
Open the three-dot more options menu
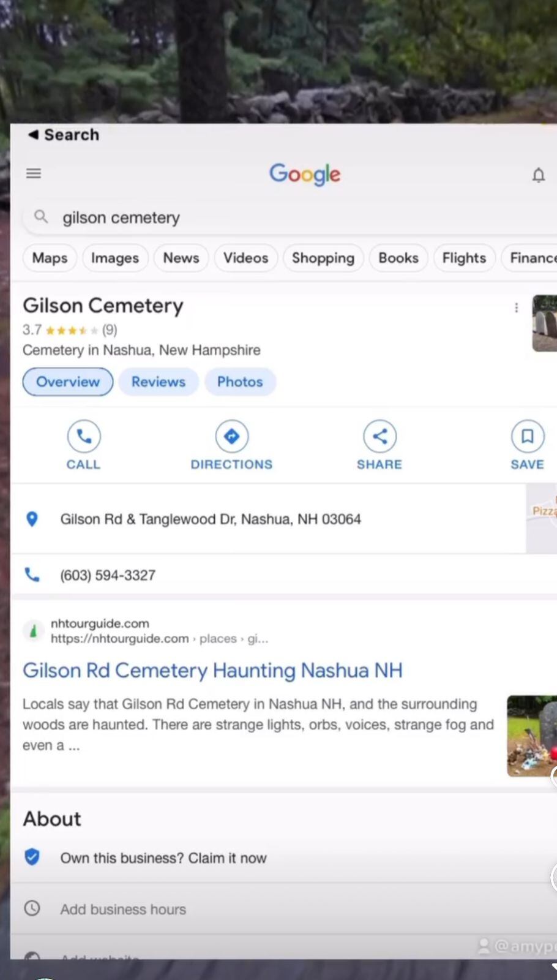516,307
